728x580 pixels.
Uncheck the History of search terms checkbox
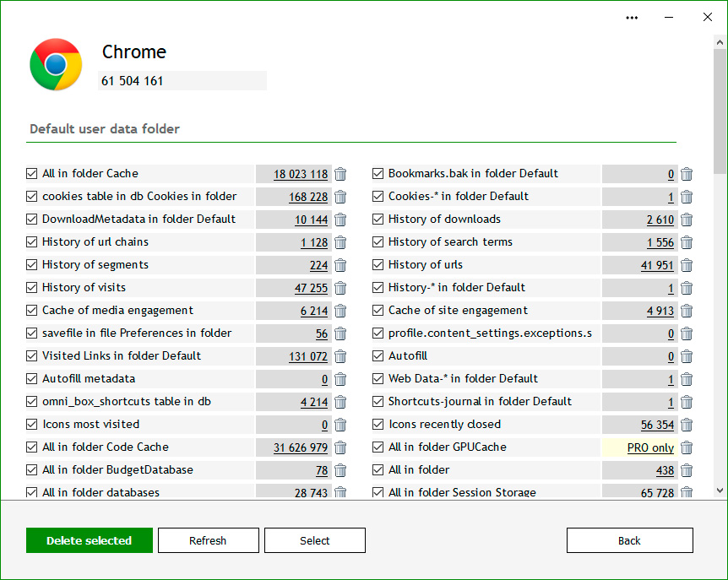coord(378,242)
